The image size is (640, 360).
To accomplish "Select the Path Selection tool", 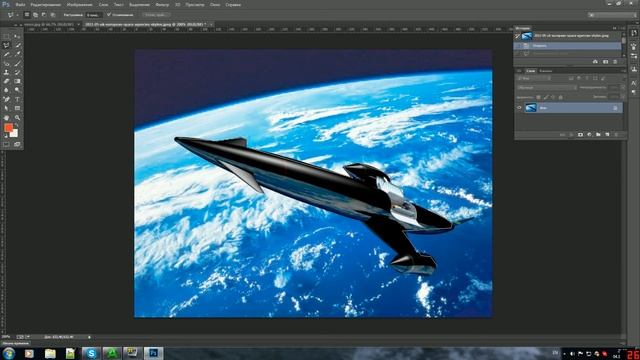I will 6,108.
